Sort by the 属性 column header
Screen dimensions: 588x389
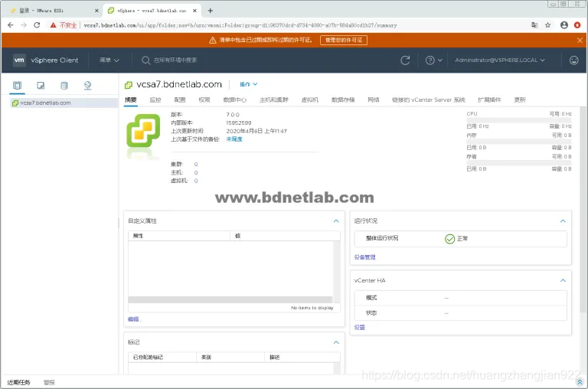tap(179, 236)
